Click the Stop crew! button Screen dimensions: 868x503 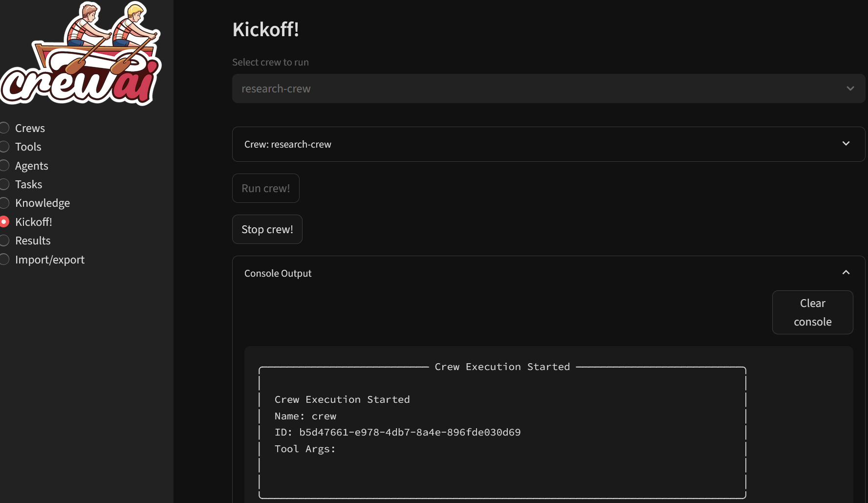pos(267,229)
